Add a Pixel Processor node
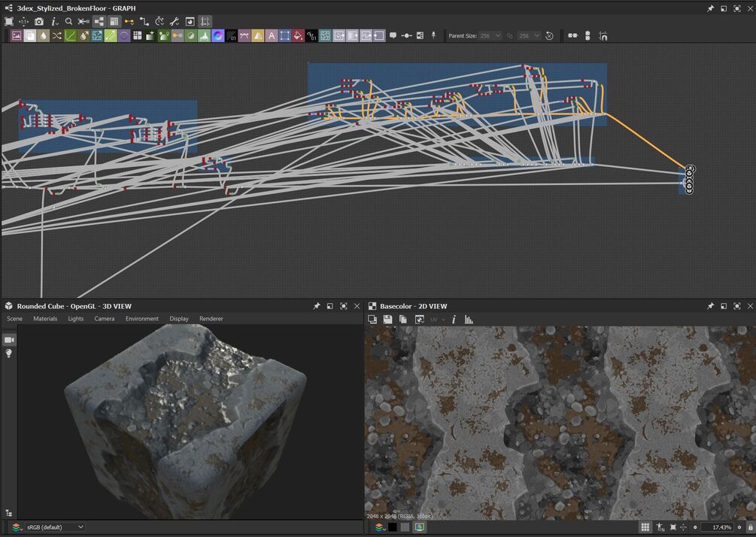Screen dimensions: 756x537 (x=232, y=35)
